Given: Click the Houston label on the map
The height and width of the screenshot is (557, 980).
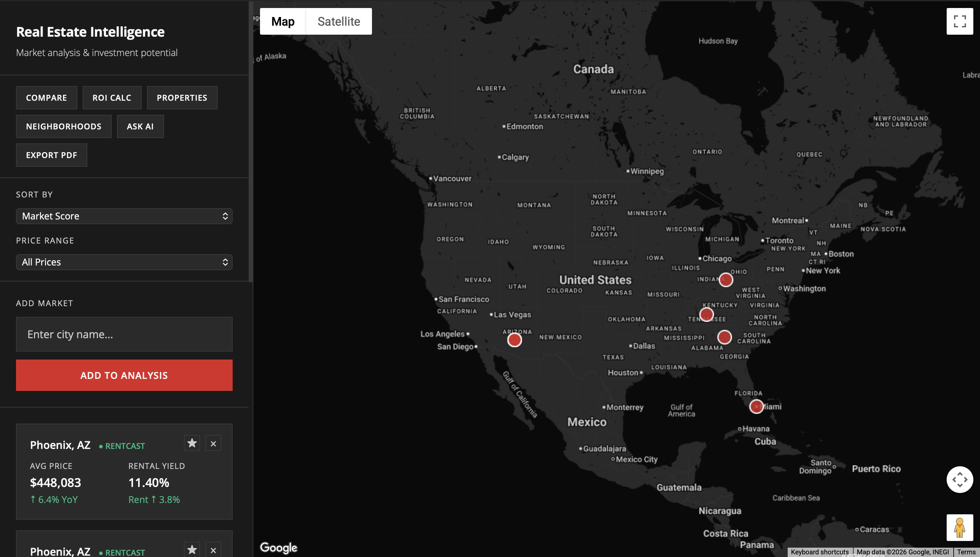Looking at the screenshot, I should (623, 373).
